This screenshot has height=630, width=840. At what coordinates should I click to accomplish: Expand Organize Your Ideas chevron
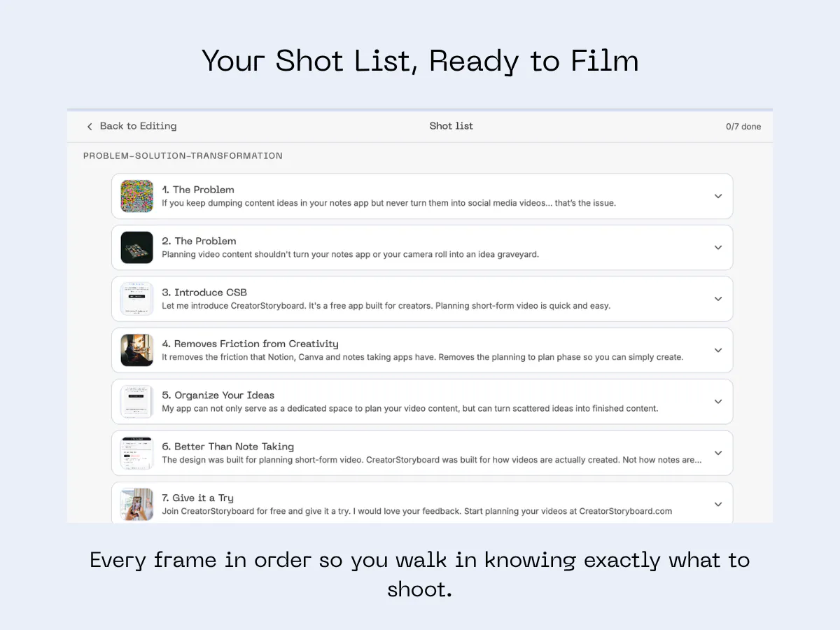click(x=717, y=401)
